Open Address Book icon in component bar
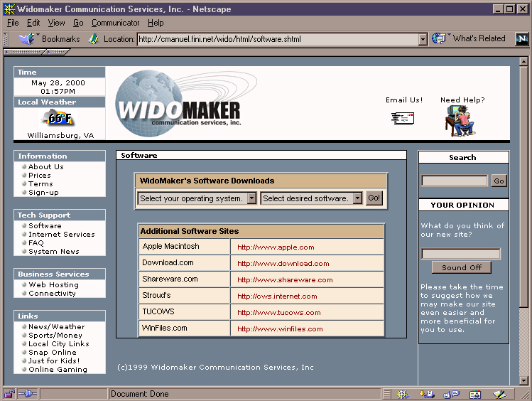The height and width of the screenshot is (401, 532). tap(475, 394)
